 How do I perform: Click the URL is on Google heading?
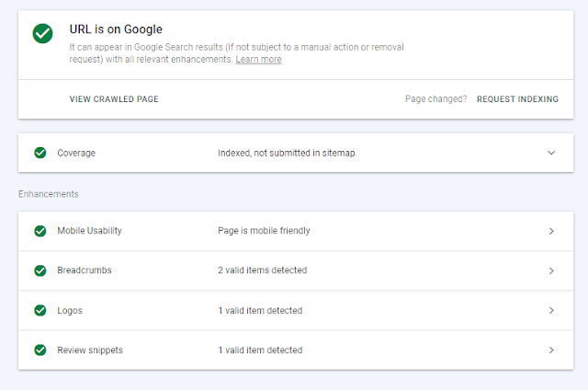tap(116, 29)
